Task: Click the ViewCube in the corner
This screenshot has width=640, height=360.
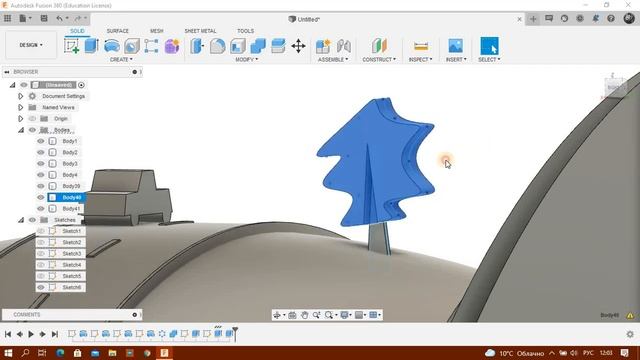Action: [615, 88]
